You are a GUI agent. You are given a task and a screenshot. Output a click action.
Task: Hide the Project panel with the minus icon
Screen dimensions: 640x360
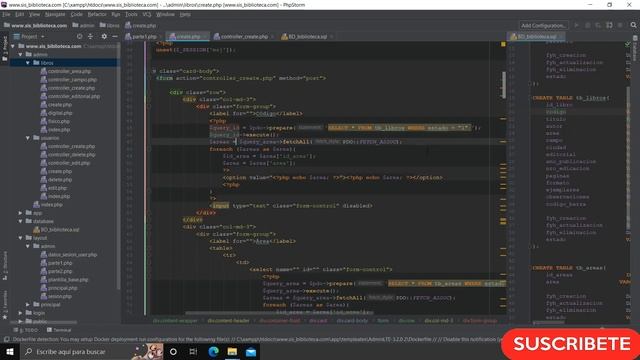115,36
